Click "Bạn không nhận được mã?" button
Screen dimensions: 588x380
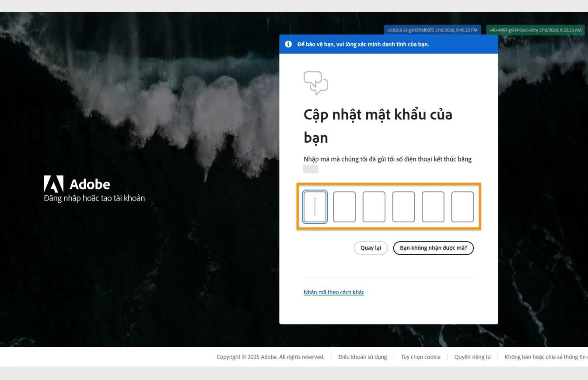coord(433,248)
